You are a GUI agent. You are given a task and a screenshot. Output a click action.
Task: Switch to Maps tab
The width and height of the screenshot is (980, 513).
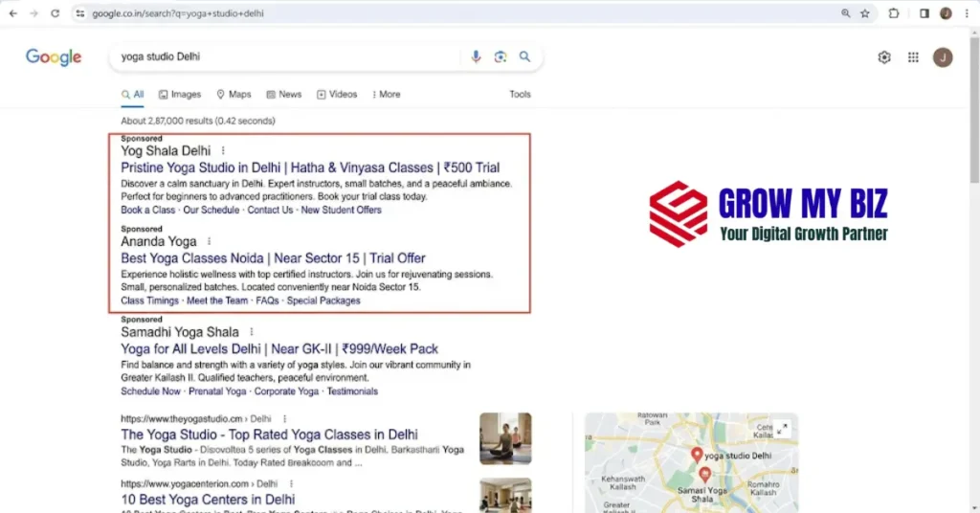click(234, 95)
